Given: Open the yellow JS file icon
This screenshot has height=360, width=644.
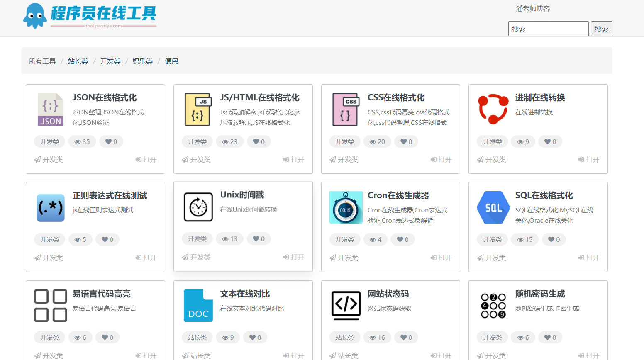Looking at the screenshot, I should pyautogui.click(x=198, y=109).
